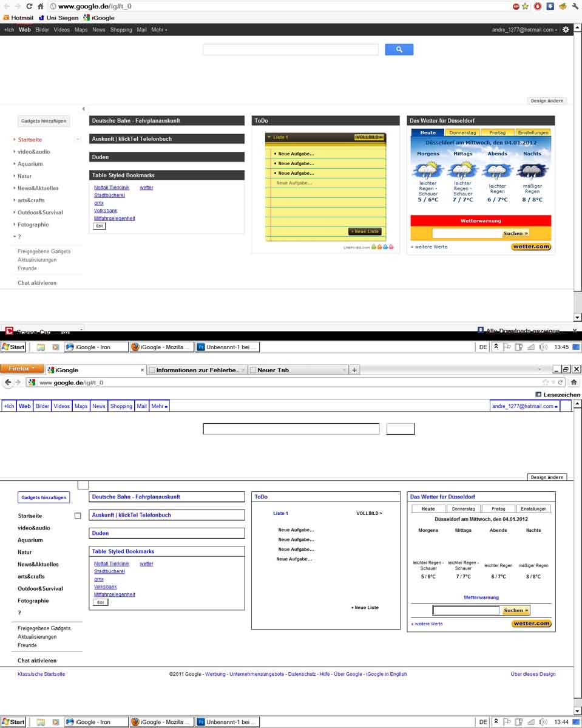Open Lesezeichen bookmarks in Firefox
582x728 pixels.
558,395
